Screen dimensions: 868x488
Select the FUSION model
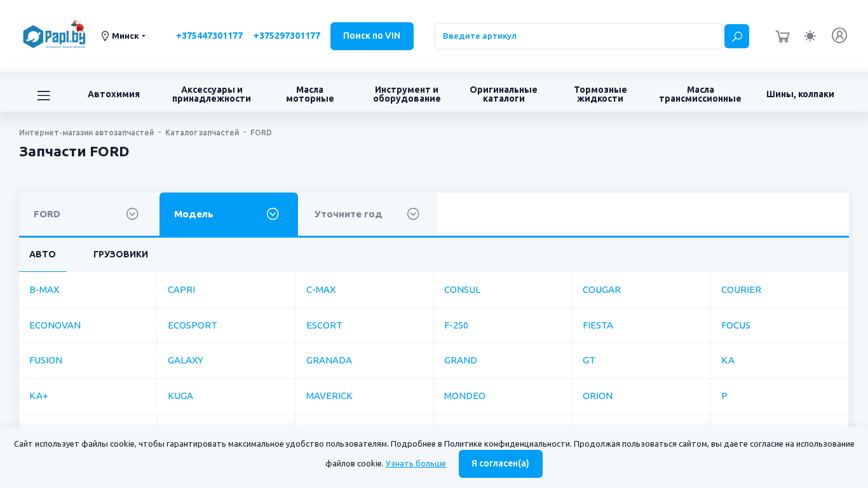coord(46,360)
